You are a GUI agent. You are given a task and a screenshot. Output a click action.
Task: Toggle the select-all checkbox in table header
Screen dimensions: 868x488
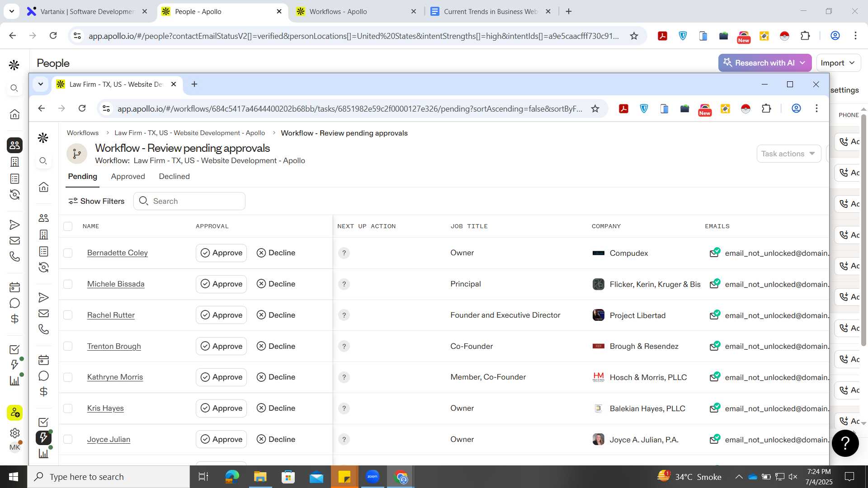tap(68, 226)
